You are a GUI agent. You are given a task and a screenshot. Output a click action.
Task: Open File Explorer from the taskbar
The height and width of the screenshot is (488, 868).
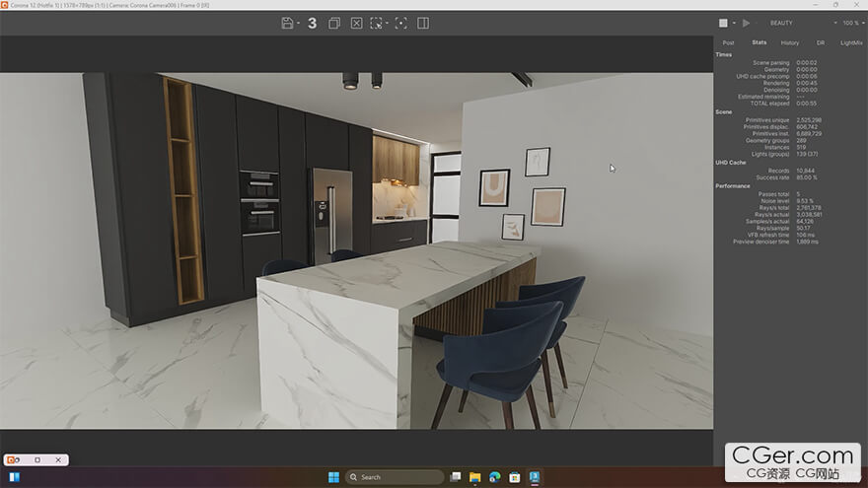475,477
